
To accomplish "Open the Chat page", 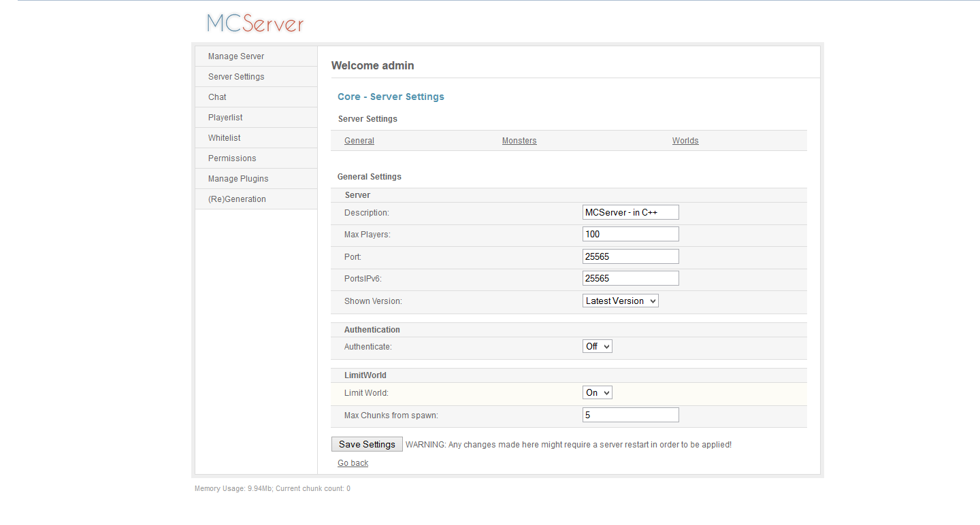I will coord(217,97).
